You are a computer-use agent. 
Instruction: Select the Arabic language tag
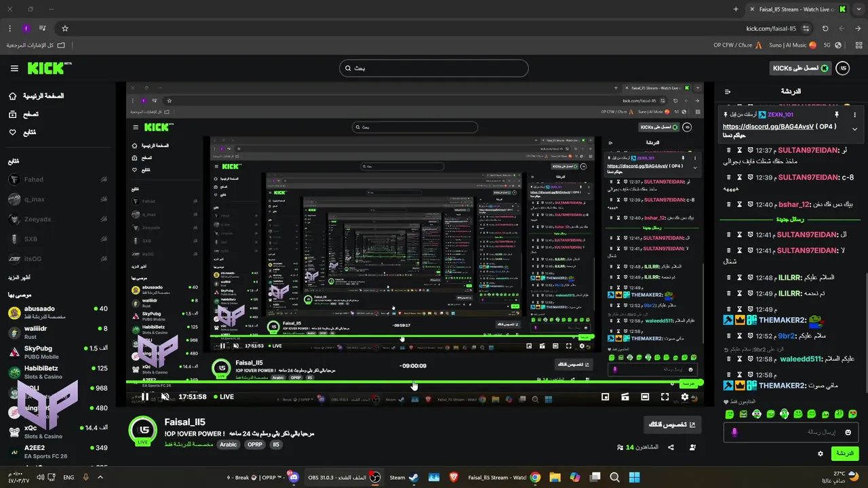(229, 445)
